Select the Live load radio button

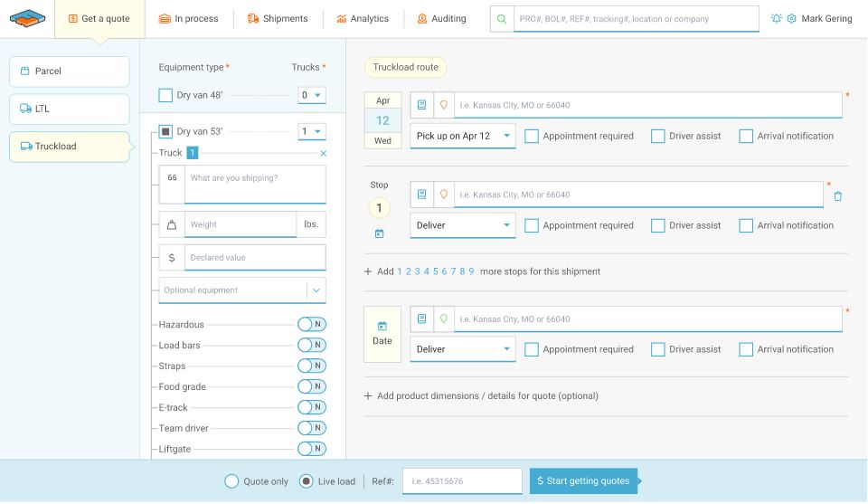tap(306, 481)
